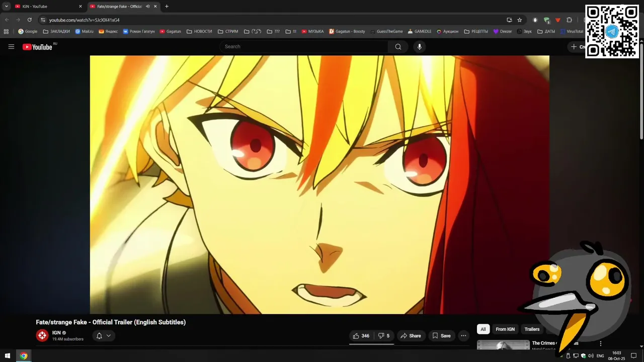644x362 pixels.
Task: Mute the Fate/strange Fake tab audio
Action: pyautogui.click(x=147, y=7)
